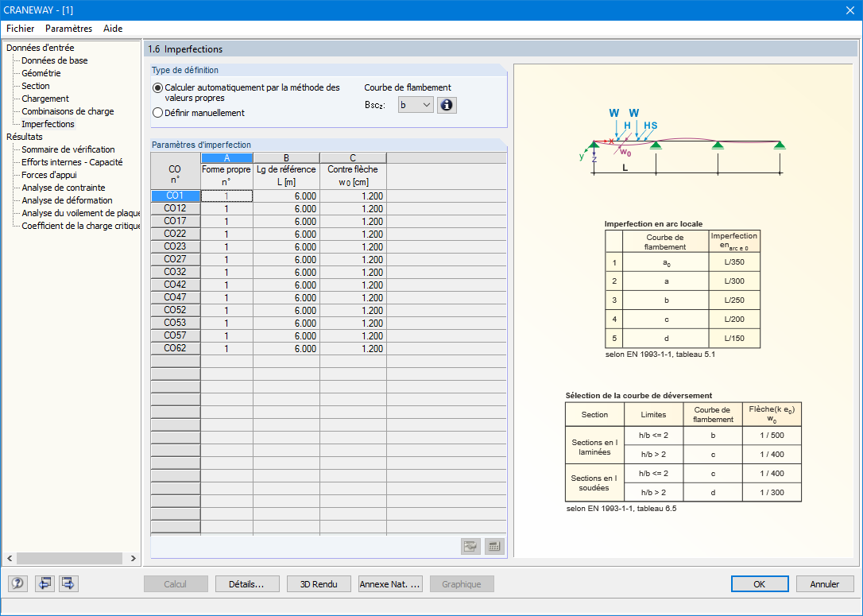Select column A header in table
Image resolution: width=863 pixels, height=616 pixels.
pyautogui.click(x=226, y=158)
